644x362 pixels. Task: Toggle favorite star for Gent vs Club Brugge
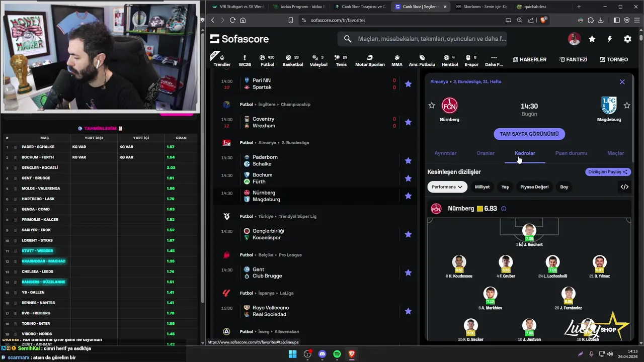click(x=408, y=273)
